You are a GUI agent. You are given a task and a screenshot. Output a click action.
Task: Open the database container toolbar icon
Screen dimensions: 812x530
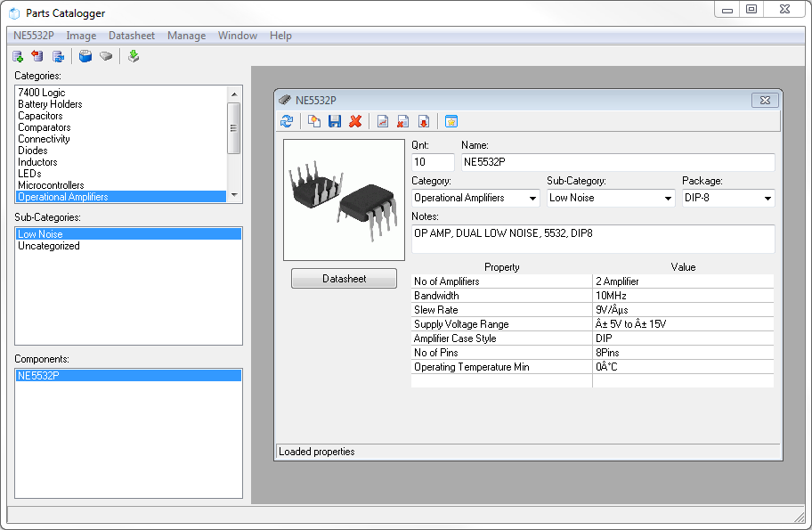(x=84, y=55)
